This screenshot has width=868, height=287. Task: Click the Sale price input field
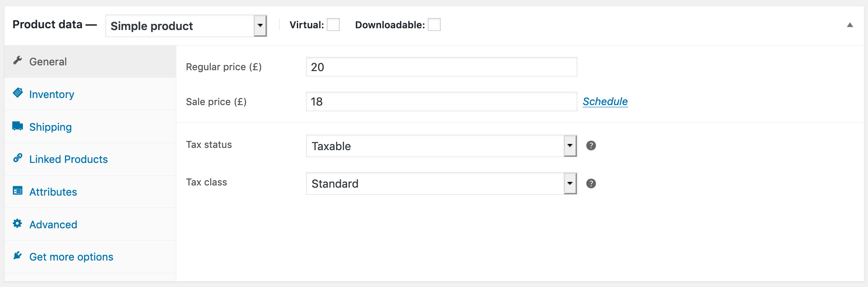click(441, 102)
